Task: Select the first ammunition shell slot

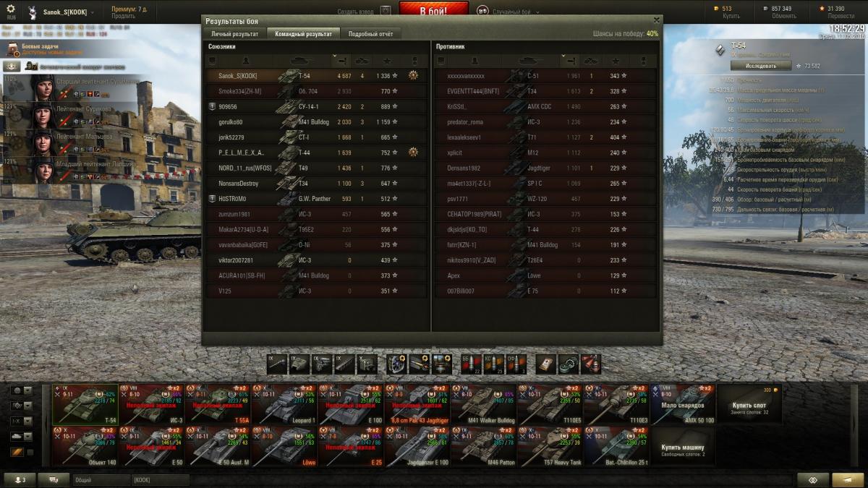Action: tap(472, 364)
